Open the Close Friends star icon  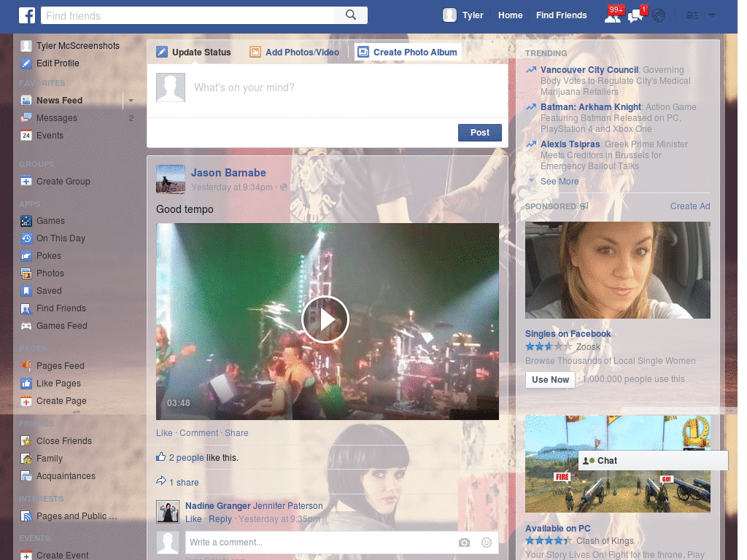click(26, 441)
